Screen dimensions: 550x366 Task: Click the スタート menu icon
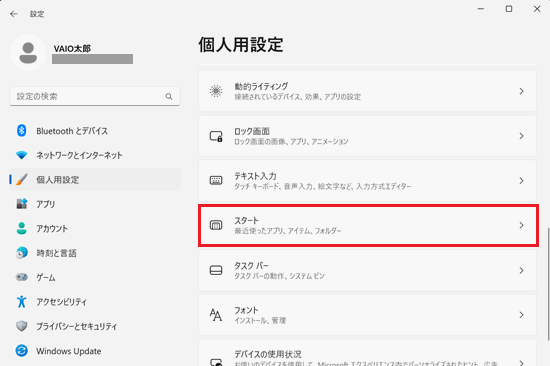216,225
